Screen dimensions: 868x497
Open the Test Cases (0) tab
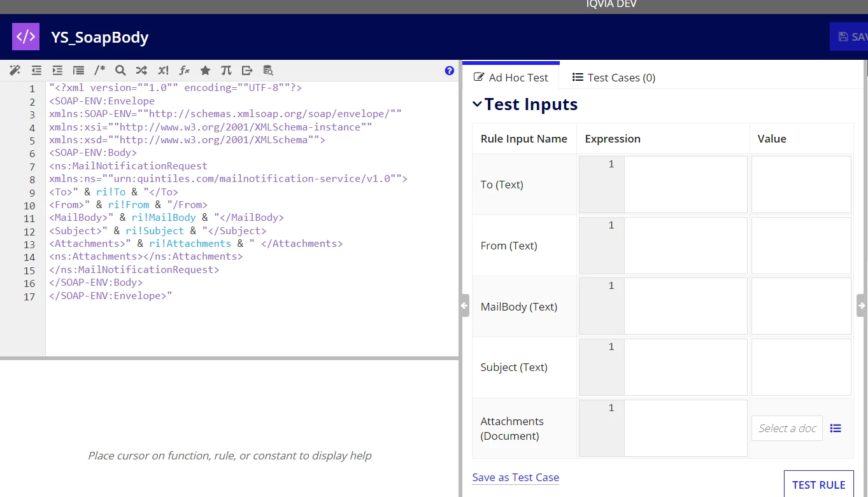(x=613, y=77)
